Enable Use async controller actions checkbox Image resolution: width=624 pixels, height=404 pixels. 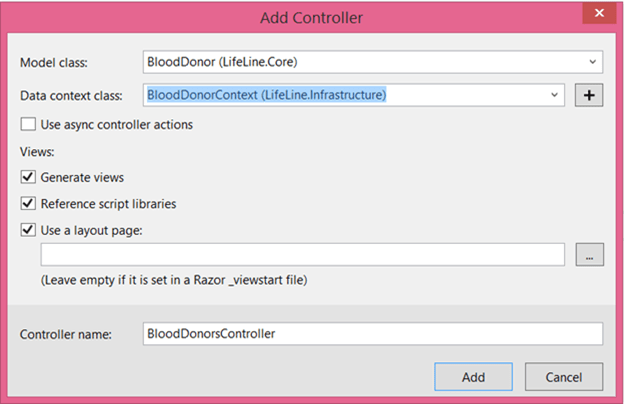click(28, 125)
